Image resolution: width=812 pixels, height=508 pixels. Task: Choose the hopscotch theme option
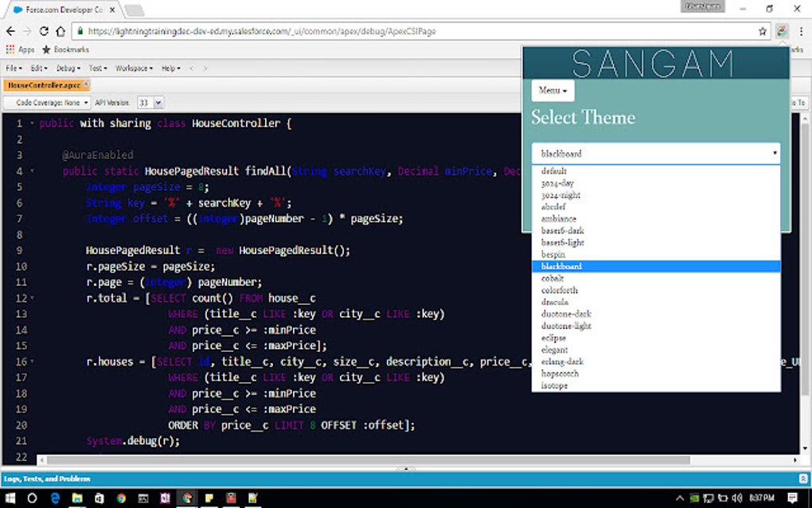click(656, 373)
